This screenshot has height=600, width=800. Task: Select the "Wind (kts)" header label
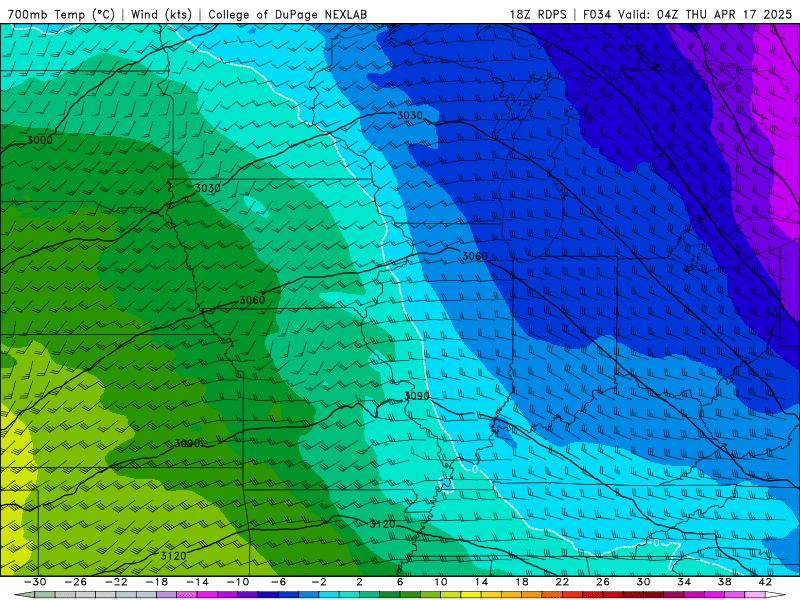[161, 14]
